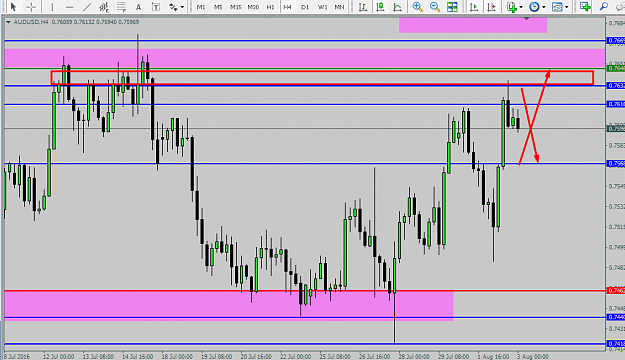Zoom in on the chart
Screen dimensions: 625x360
(x=417, y=7)
